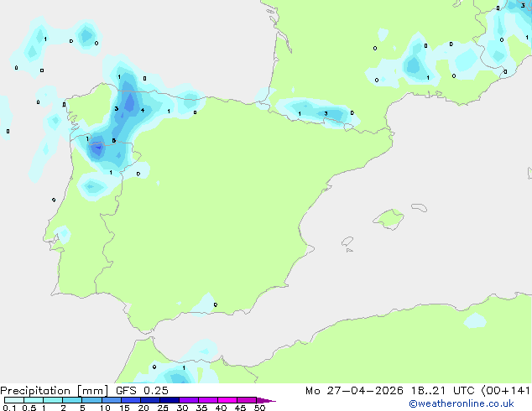Click the legend label '40'
532x411 pixels.
pyautogui.click(x=221, y=408)
